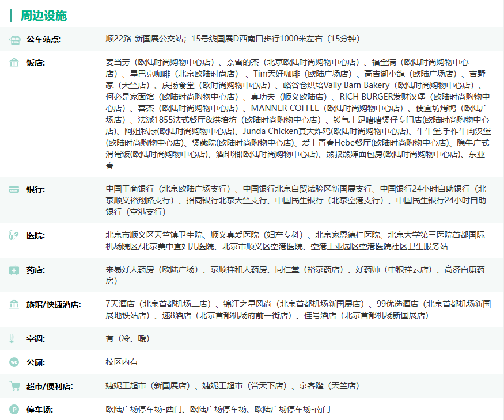This screenshot has height=420, width=504.
Task: Click the 饭店: label
Action: point(36,63)
